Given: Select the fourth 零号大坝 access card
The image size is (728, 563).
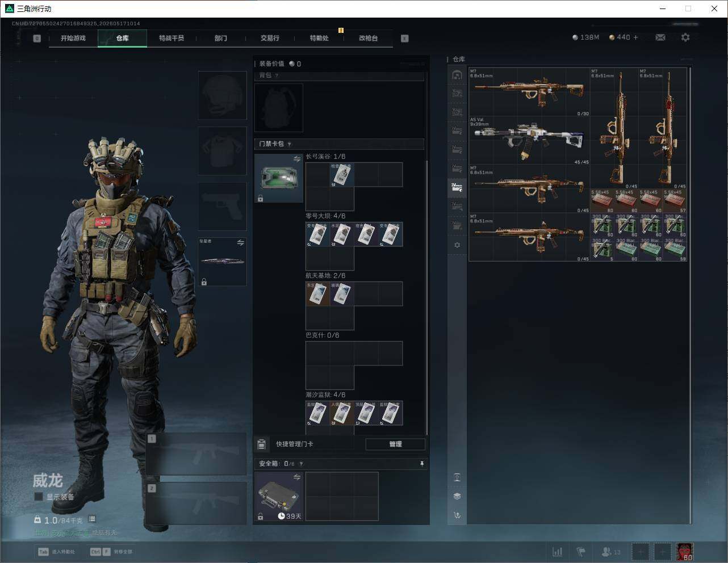Looking at the screenshot, I should (x=391, y=234).
